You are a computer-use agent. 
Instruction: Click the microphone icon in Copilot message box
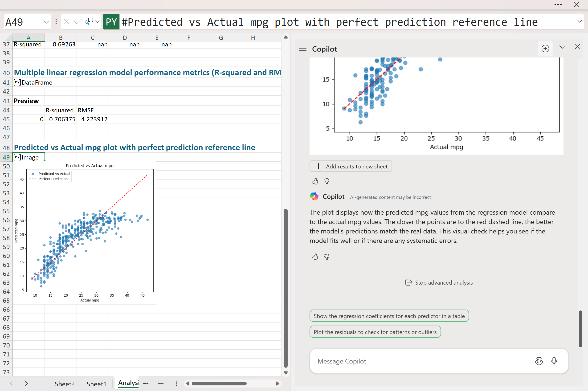point(554,361)
